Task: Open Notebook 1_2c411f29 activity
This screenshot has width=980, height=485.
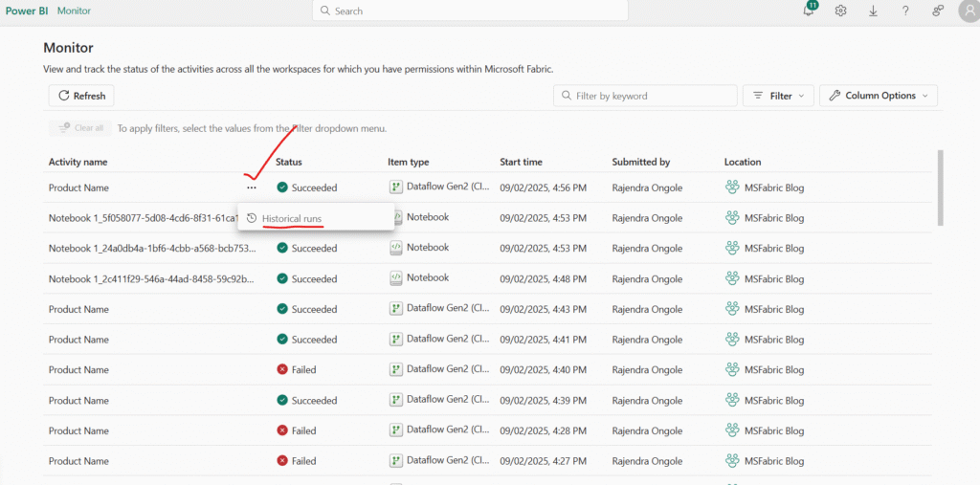Action: [152, 278]
